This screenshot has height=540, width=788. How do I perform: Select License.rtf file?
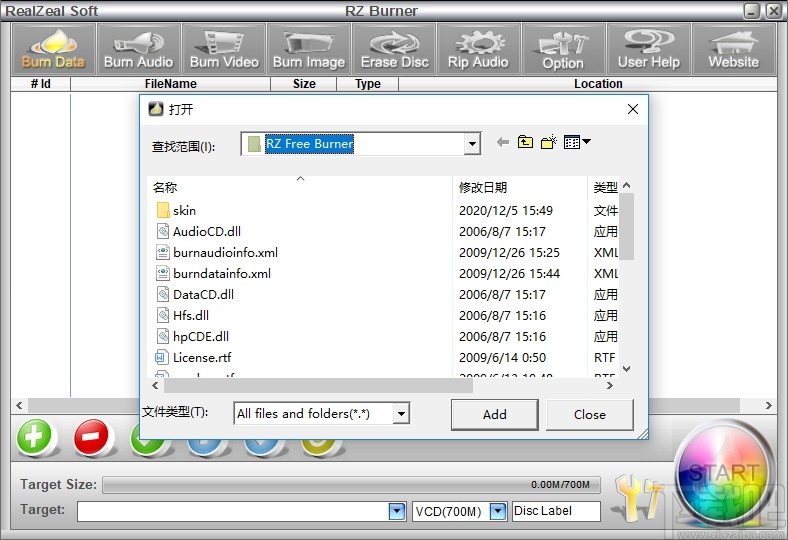(202, 358)
